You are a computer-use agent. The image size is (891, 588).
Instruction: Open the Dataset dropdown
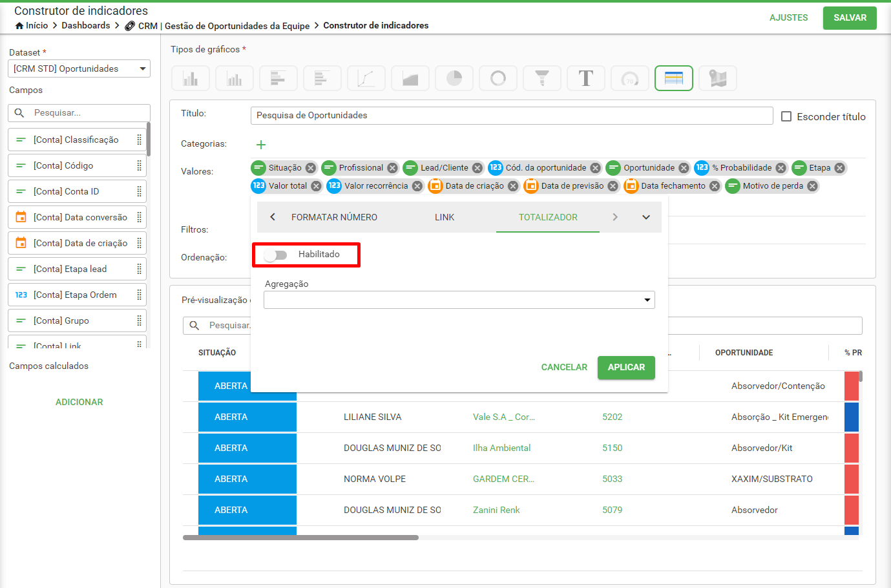79,68
